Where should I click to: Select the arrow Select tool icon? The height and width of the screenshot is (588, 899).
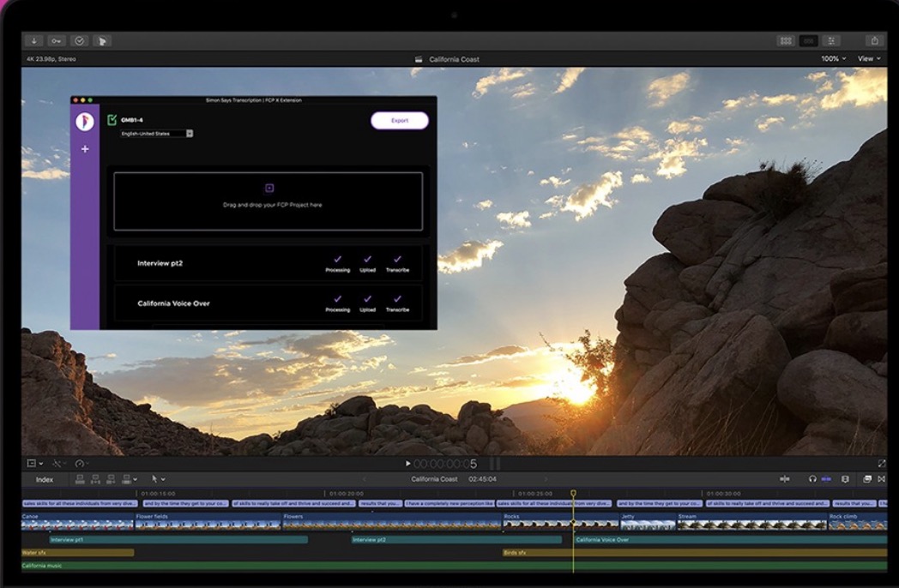(x=154, y=478)
